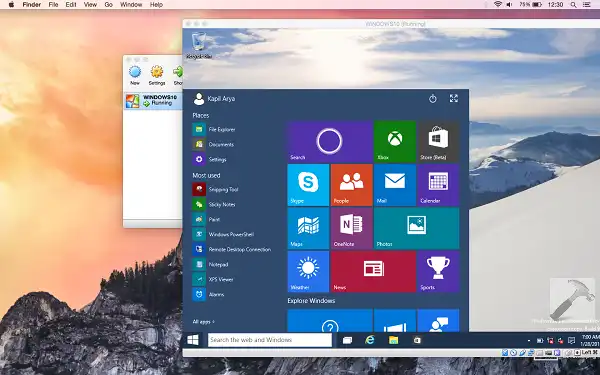This screenshot has height=375, width=600.
Task: Open the Window menu
Action: [x=131, y=5]
